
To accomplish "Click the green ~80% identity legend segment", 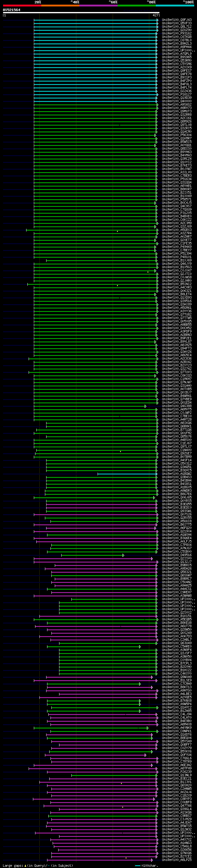I will pyautogui.click(x=137, y=6).
